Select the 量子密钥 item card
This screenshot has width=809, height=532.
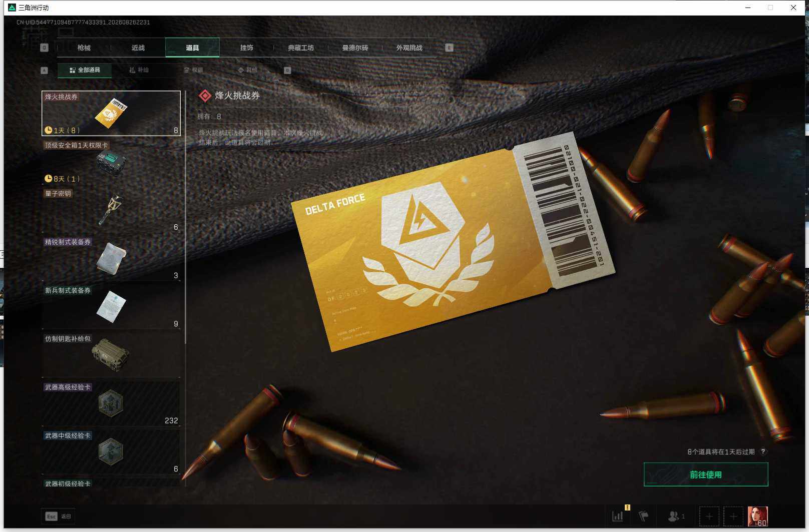(x=111, y=210)
